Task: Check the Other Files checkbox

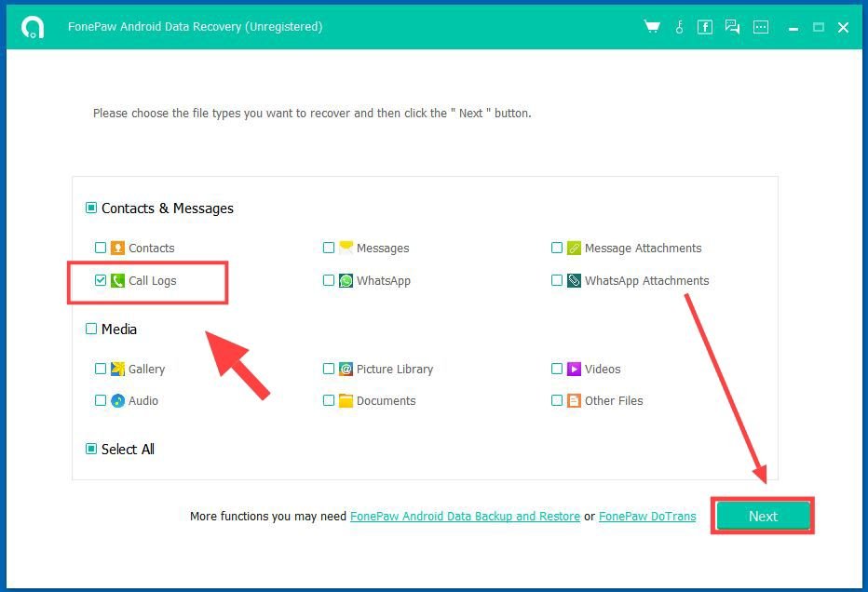Action: (x=557, y=400)
